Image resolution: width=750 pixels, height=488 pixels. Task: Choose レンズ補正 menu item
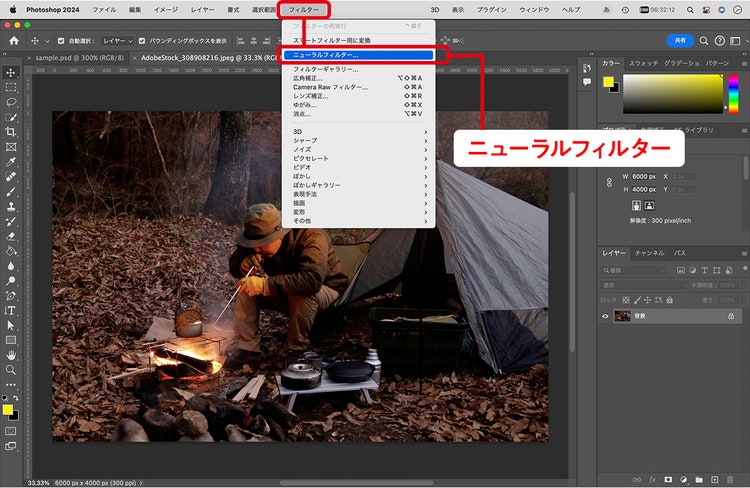coord(359,96)
